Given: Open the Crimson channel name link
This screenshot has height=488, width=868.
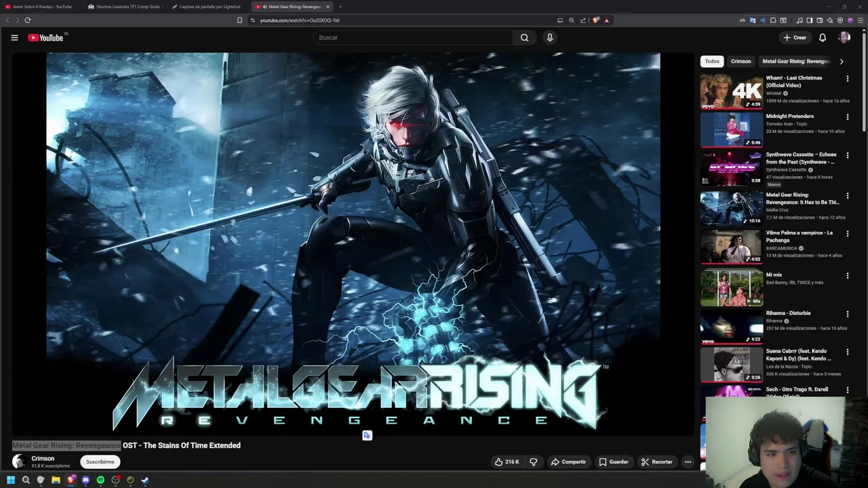Looking at the screenshot, I should click(x=43, y=458).
